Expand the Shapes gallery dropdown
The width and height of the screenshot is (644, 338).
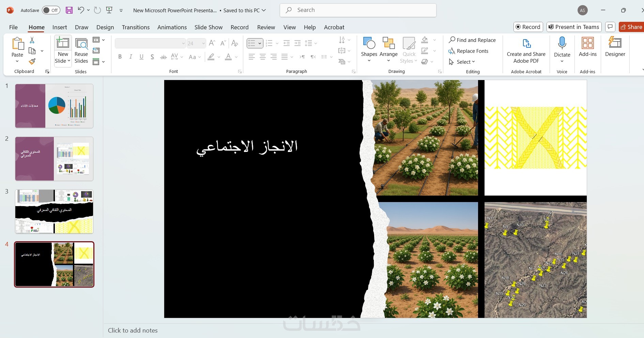click(369, 61)
